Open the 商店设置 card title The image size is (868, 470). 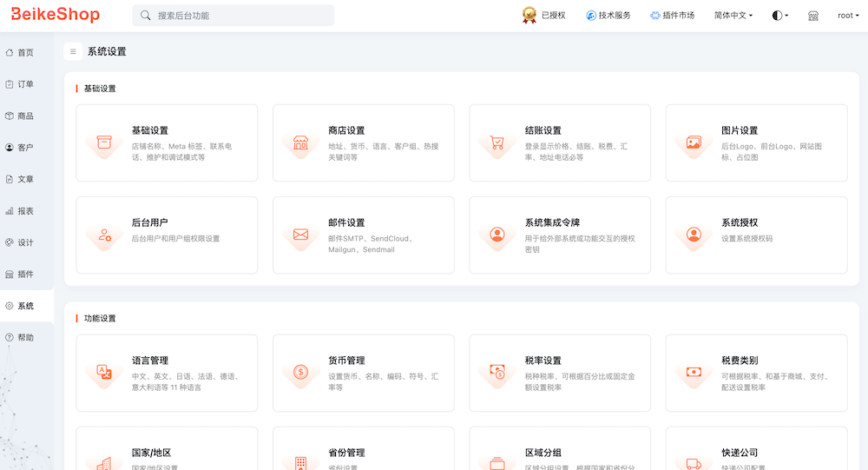[346, 131]
